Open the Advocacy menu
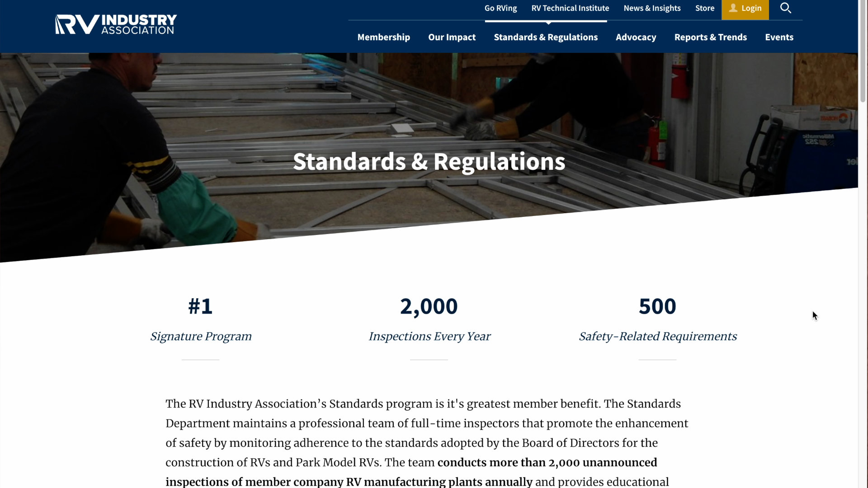 [x=636, y=37]
